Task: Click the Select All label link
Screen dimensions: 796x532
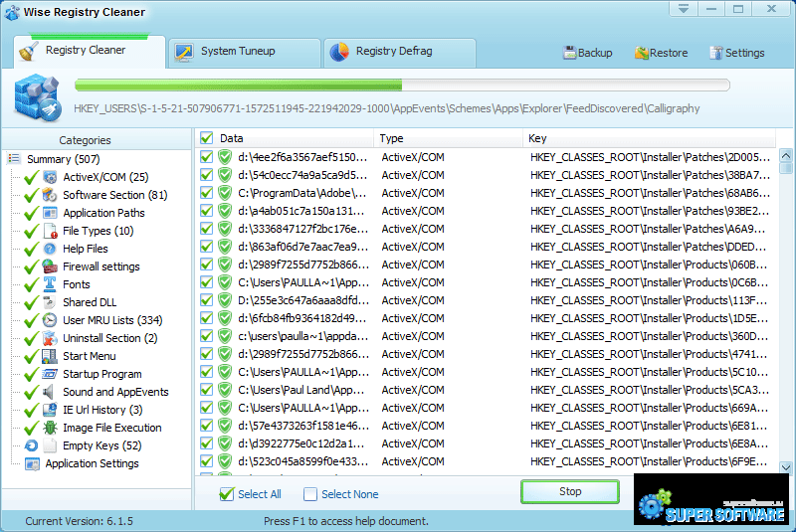Action: click(260, 494)
